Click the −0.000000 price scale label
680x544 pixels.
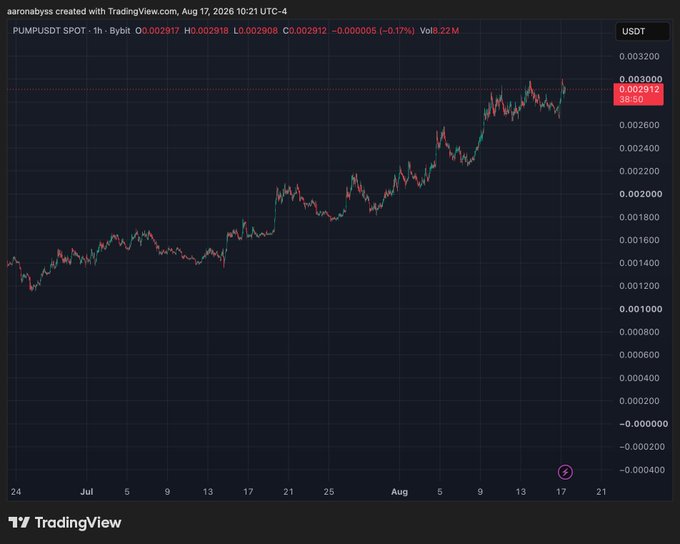(x=644, y=424)
